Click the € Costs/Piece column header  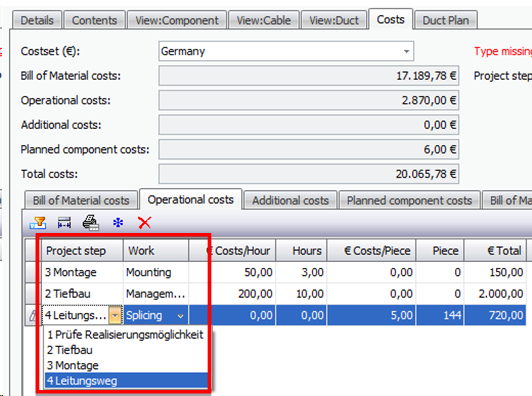click(371, 251)
